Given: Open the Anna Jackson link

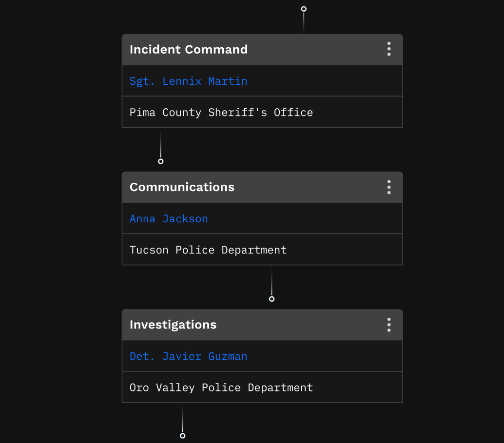Looking at the screenshot, I should pos(169,219).
